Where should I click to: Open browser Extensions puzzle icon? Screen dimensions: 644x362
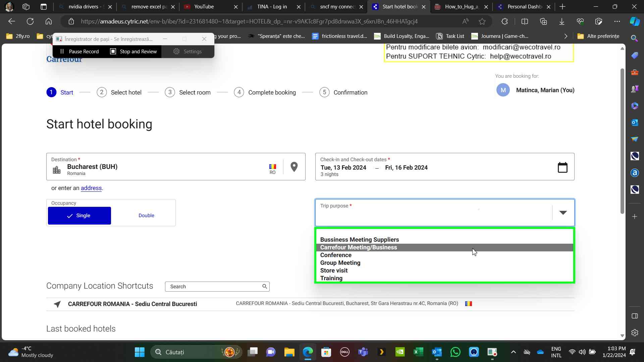click(x=504, y=21)
